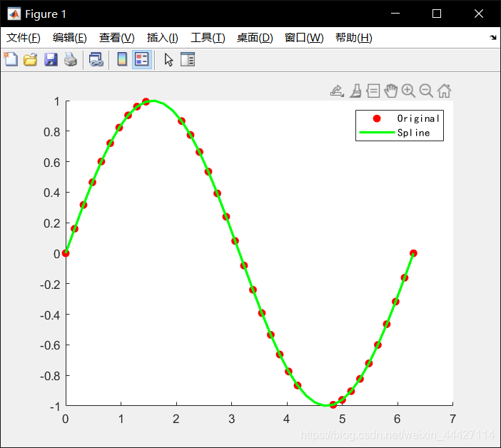Maximize the Figure 1 window

pyautogui.click(x=437, y=14)
